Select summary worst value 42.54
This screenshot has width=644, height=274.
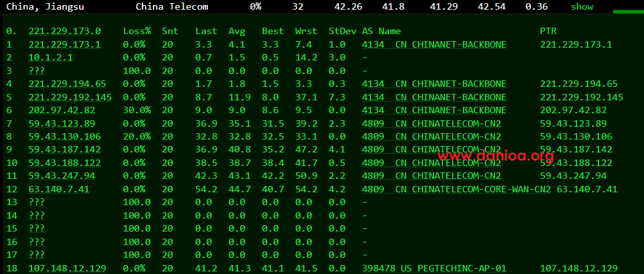pyautogui.click(x=492, y=7)
